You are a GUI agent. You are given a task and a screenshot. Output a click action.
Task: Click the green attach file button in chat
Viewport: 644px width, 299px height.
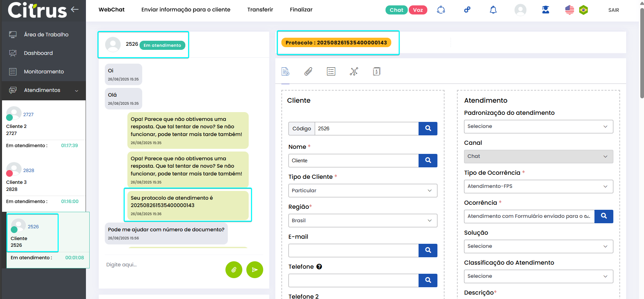coord(234,270)
